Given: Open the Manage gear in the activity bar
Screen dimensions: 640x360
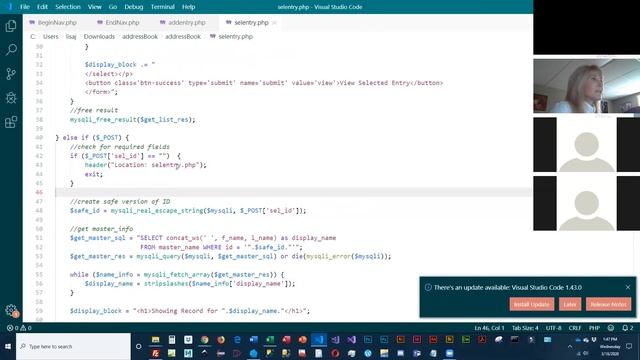Looking at the screenshot, I should 11,310.
